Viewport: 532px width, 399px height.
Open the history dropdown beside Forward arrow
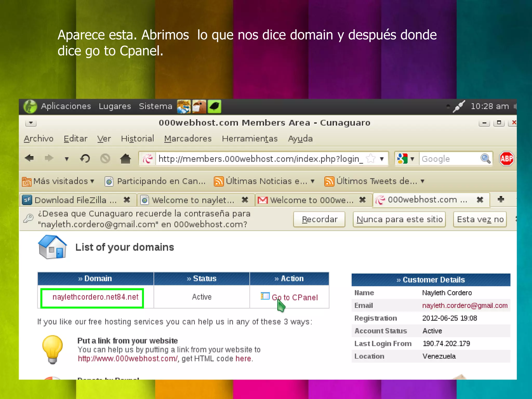67,159
